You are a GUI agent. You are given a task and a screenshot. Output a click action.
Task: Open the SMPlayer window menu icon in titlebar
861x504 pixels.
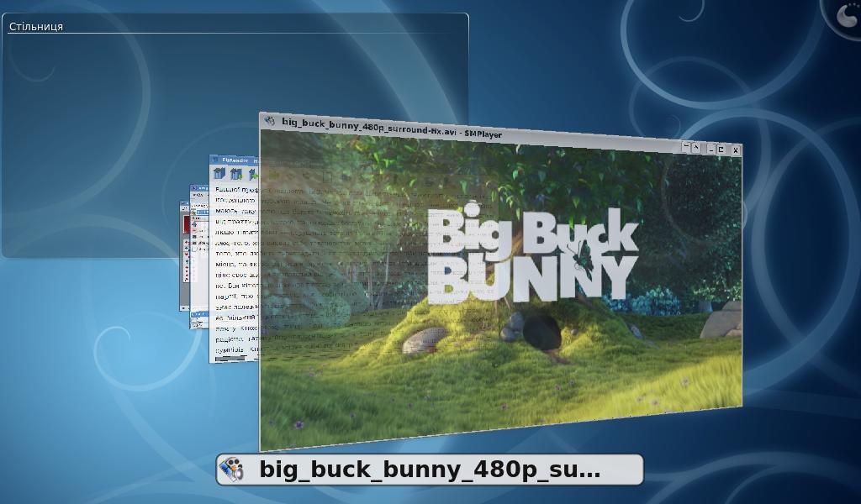269,121
